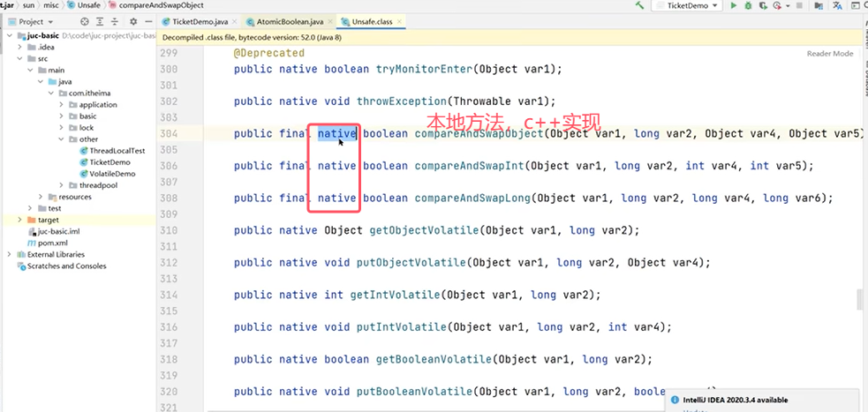
Task: Open Project panel settings gear
Action: (133, 21)
